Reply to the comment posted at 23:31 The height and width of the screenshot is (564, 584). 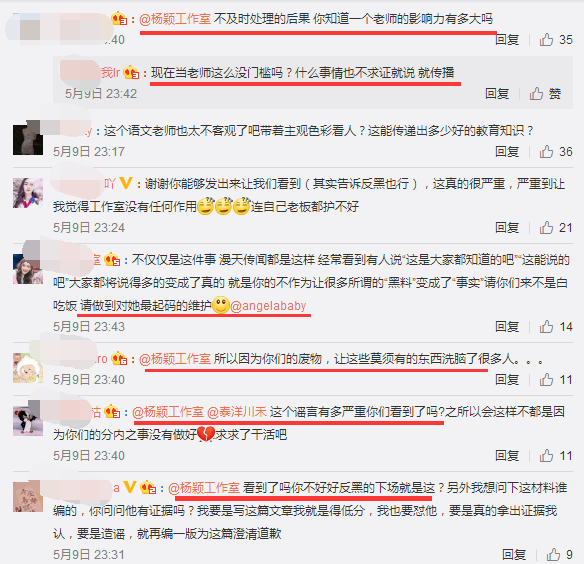514,555
